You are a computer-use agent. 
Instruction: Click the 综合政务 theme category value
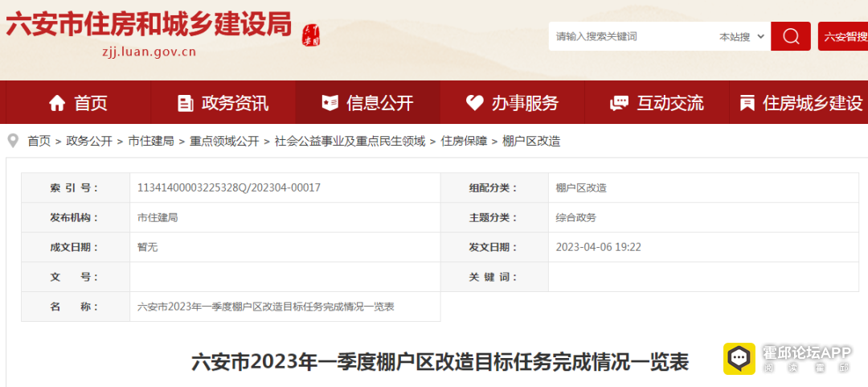click(576, 217)
